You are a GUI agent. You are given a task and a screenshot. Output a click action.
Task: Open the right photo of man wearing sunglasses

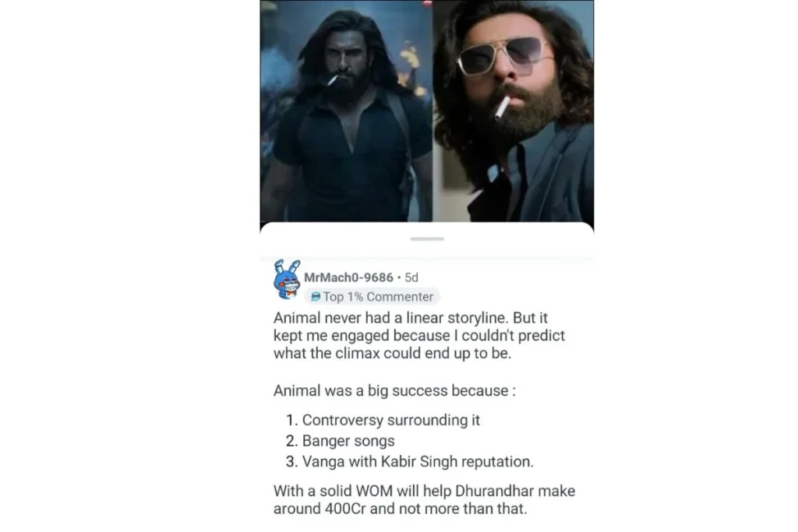tap(513, 111)
